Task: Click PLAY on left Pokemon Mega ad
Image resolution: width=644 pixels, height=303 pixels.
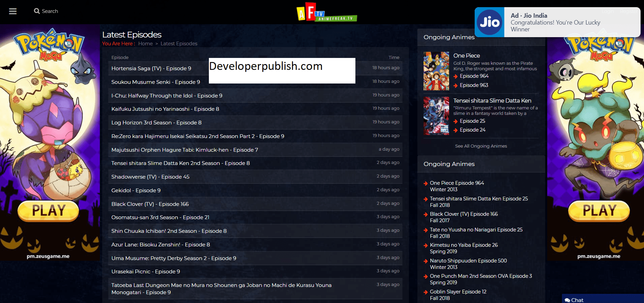Action: click(x=48, y=211)
